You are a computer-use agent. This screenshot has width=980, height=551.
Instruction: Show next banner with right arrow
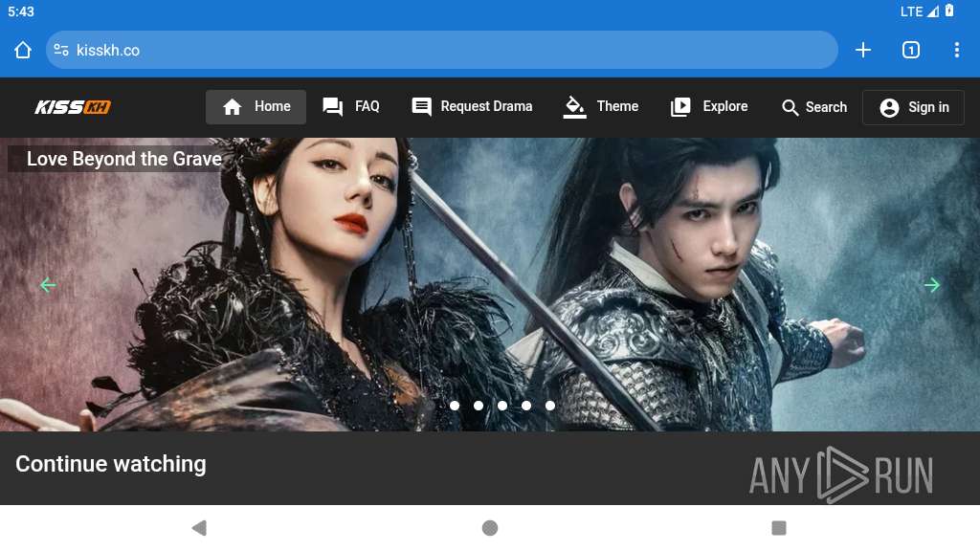[932, 285]
